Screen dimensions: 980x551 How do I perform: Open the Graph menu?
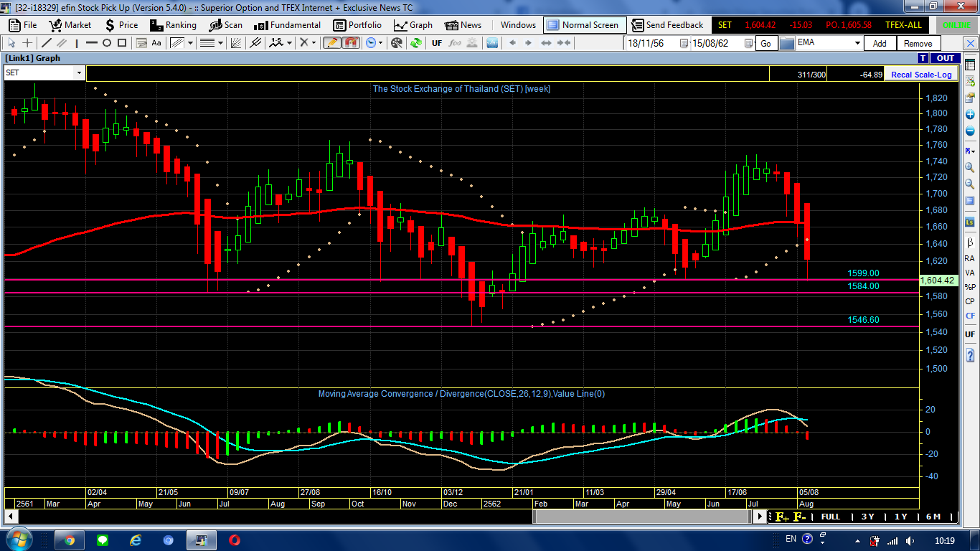[413, 25]
